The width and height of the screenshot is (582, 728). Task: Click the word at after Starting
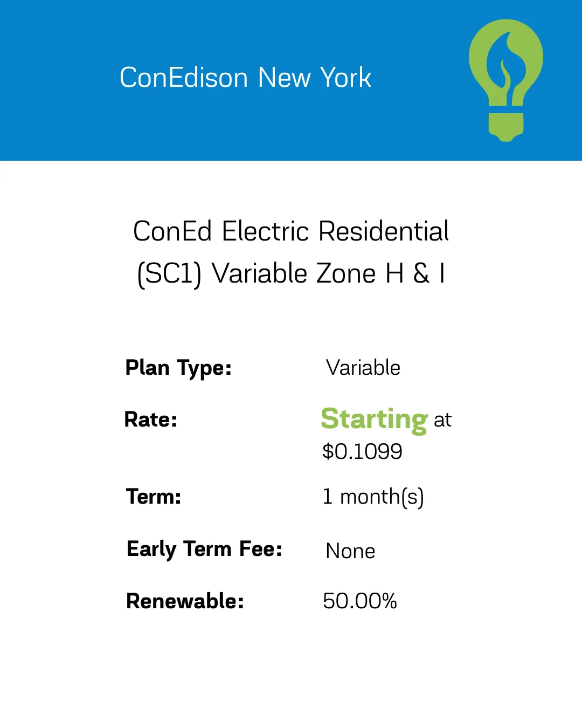[x=442, y=420]
